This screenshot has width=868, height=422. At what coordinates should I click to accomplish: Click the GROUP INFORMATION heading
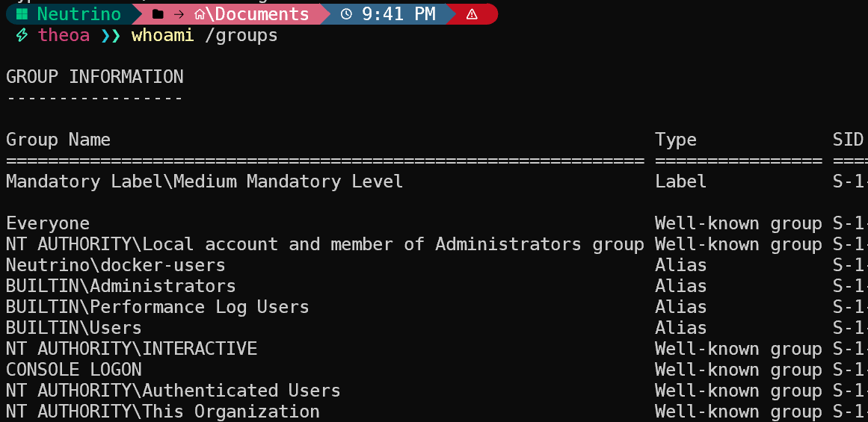pos(94,77)
